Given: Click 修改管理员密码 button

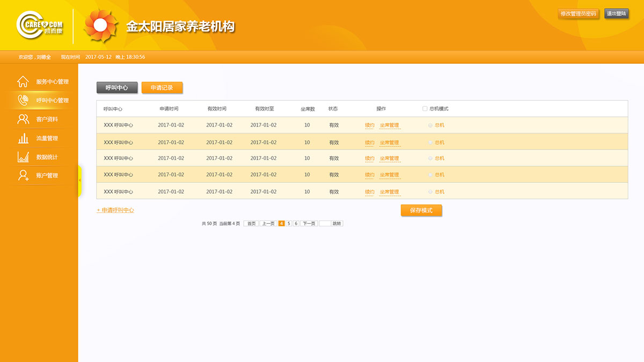Looking at the screenshot, I should coord(579,13).
